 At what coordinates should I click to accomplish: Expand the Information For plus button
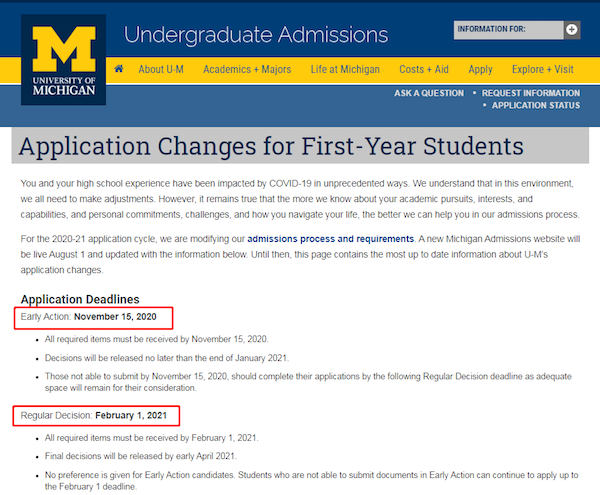click(x=572, y=30)
